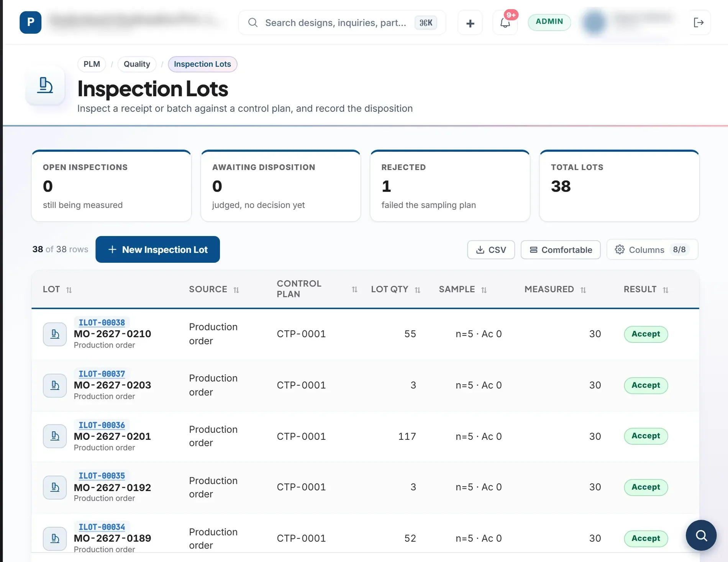The image size is (728, 562).
Task: Click the blue P app logo
Action: click(x=30, y=23)
